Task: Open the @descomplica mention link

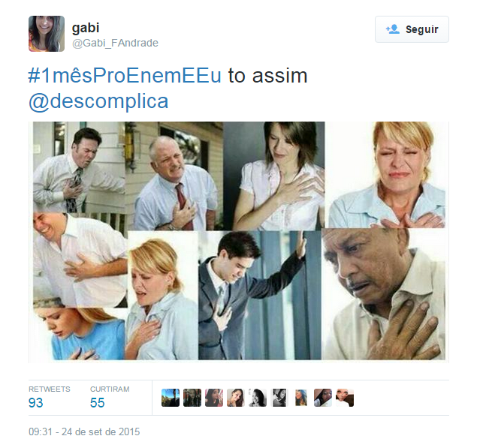Action: [98, 101]
